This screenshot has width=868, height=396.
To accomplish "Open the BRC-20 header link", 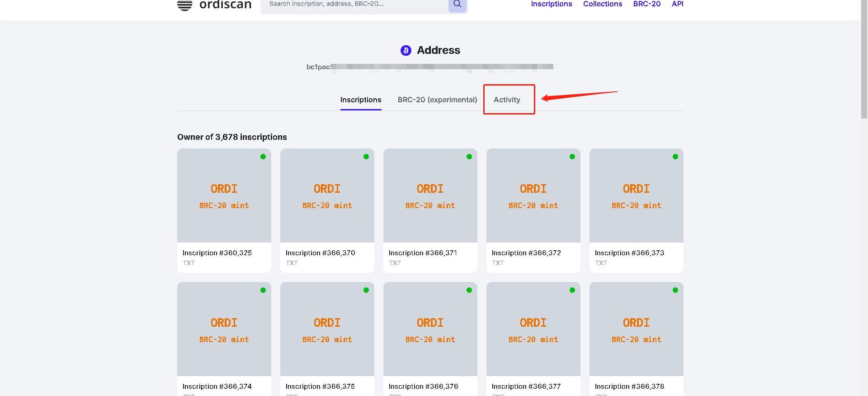I will (646, 4).
